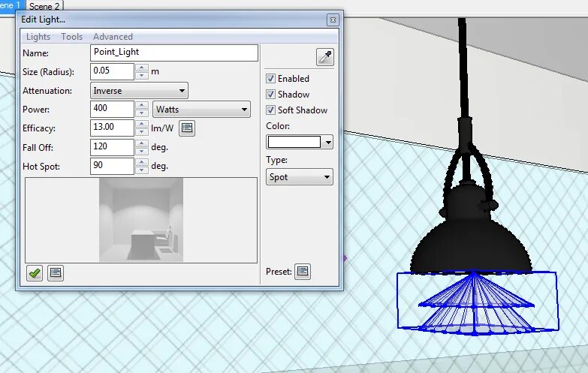The width and height of the screenshot is (588, 373).
Task: Open the Type Spot dropdown
Action: pos(299,177)
